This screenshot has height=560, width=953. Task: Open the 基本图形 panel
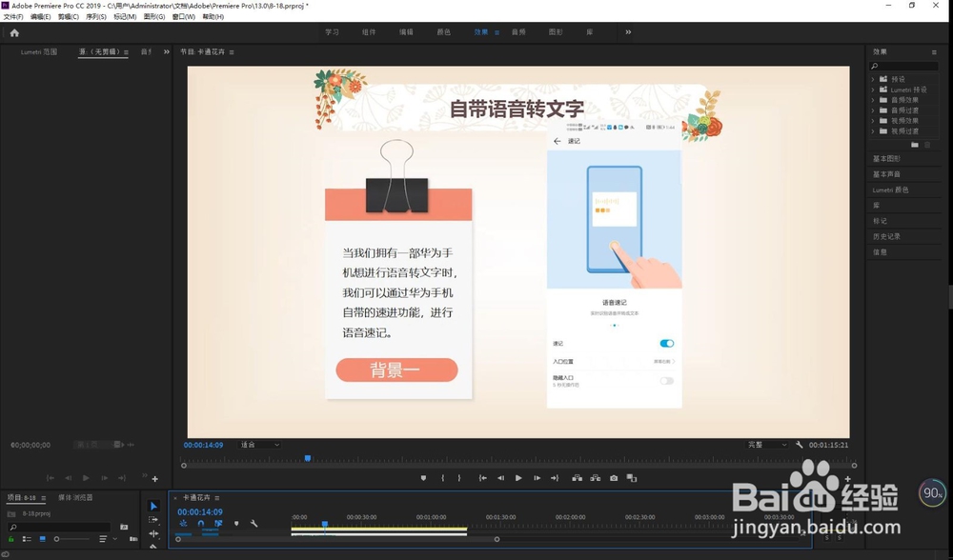tap(886, 158)
